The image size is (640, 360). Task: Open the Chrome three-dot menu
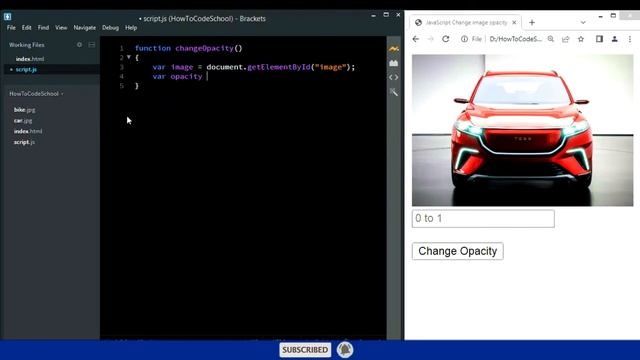point(630,39)
